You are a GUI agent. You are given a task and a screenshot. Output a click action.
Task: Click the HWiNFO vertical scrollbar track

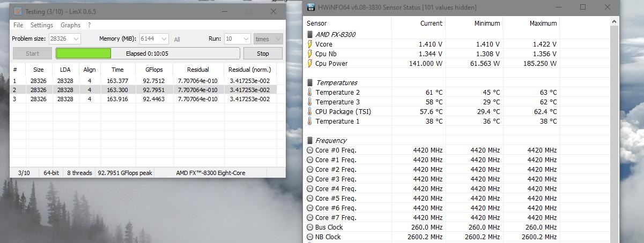pos(615,134)
